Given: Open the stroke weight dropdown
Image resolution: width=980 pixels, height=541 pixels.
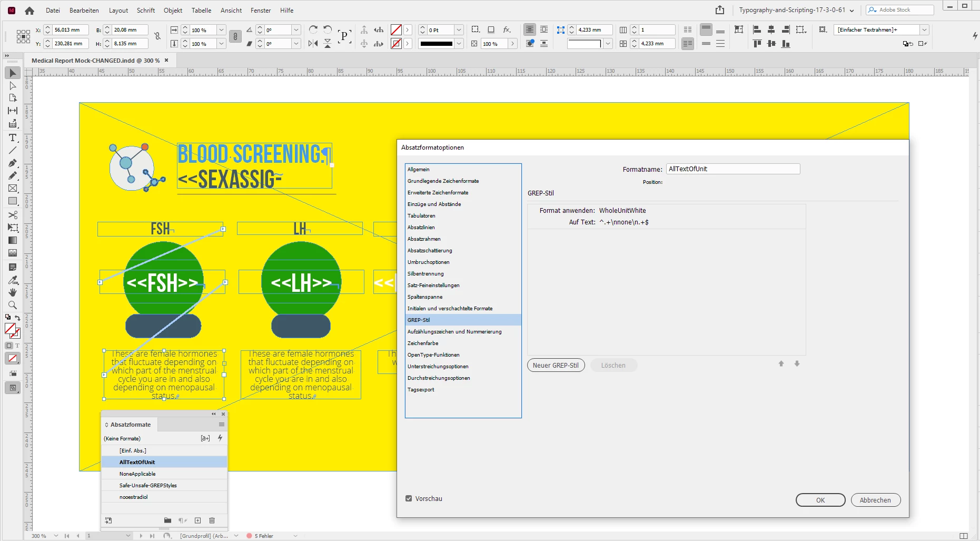Looking at the screenshot, I should [459, 30].
